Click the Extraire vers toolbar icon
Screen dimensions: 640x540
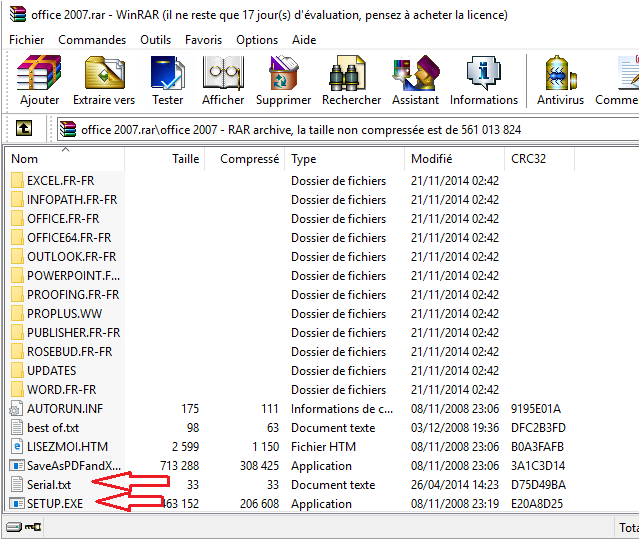tap(104, 73)
